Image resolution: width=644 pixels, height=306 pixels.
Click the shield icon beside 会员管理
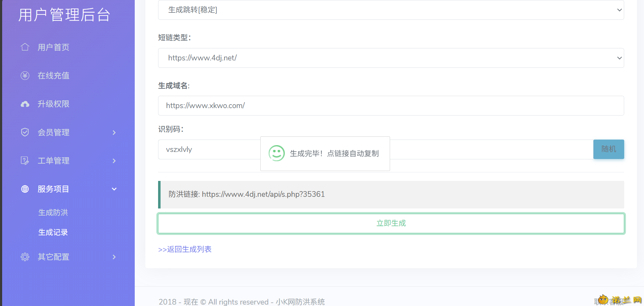(25, 132)
